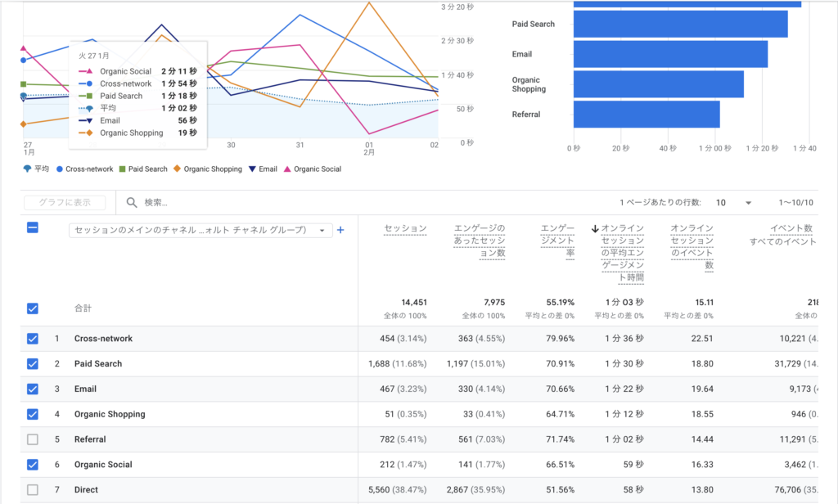Sort by イベント数 column header
Image resolution: width=838 pixels, height=504 pixels.
pyautogui.click(x=791, y=228)
